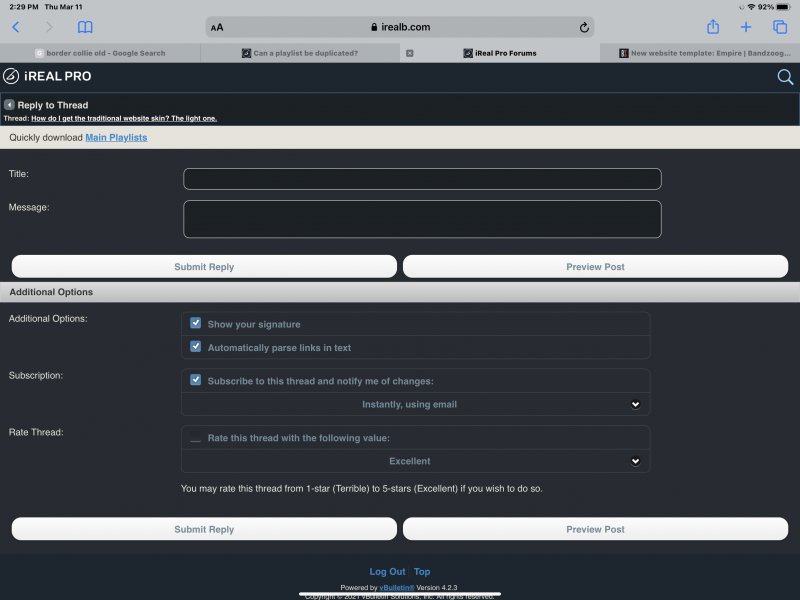Viewport: 800px width, 600px height.
Task: Disable the Show your signature checkbox
Action: click(196, 324)
